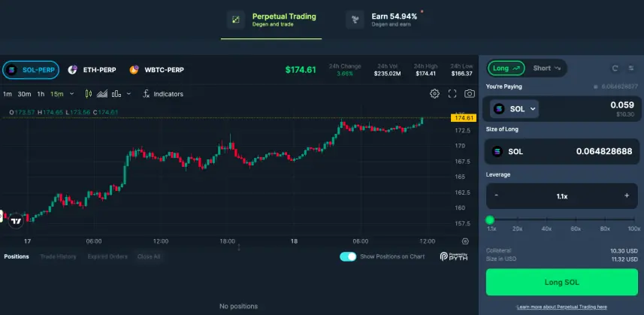
Task: Open trade panel settings sliders icon
Action: point(631,68)
